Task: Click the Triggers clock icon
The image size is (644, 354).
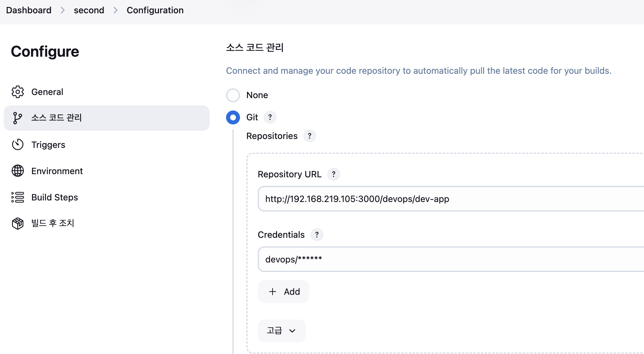Action: point(18,145)
